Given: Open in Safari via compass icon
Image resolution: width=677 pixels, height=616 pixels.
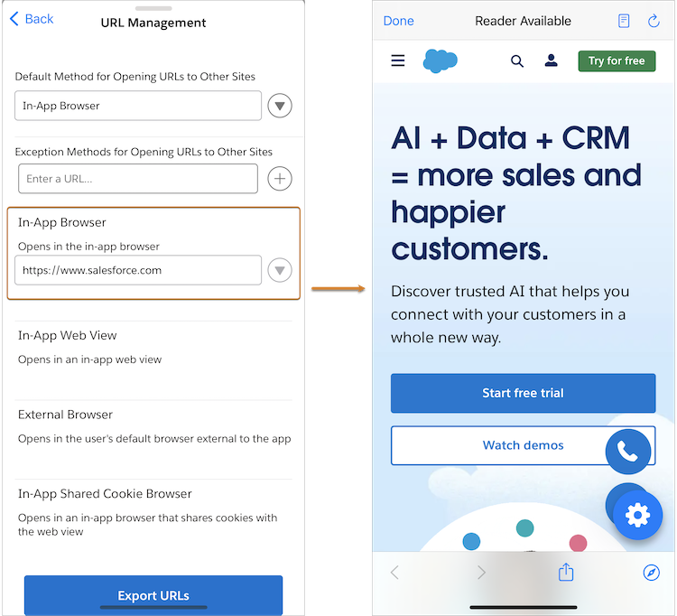Looking at the screenshot, I should point(651,573).
